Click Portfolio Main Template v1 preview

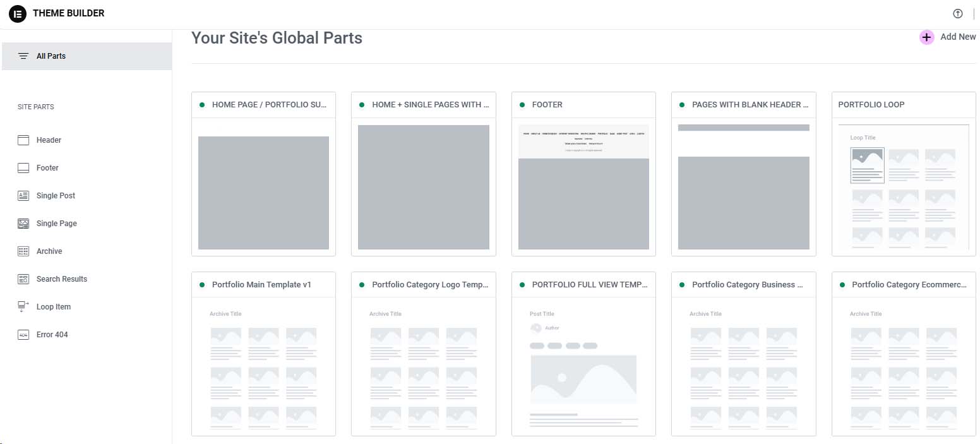pos(263,367)
